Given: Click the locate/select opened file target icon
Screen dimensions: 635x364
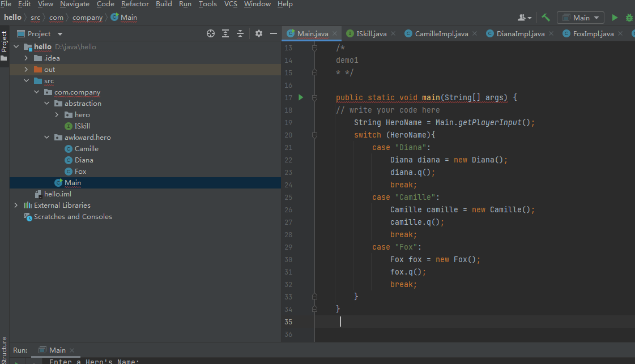Looking at the screenshot, I should pos(211,33).
